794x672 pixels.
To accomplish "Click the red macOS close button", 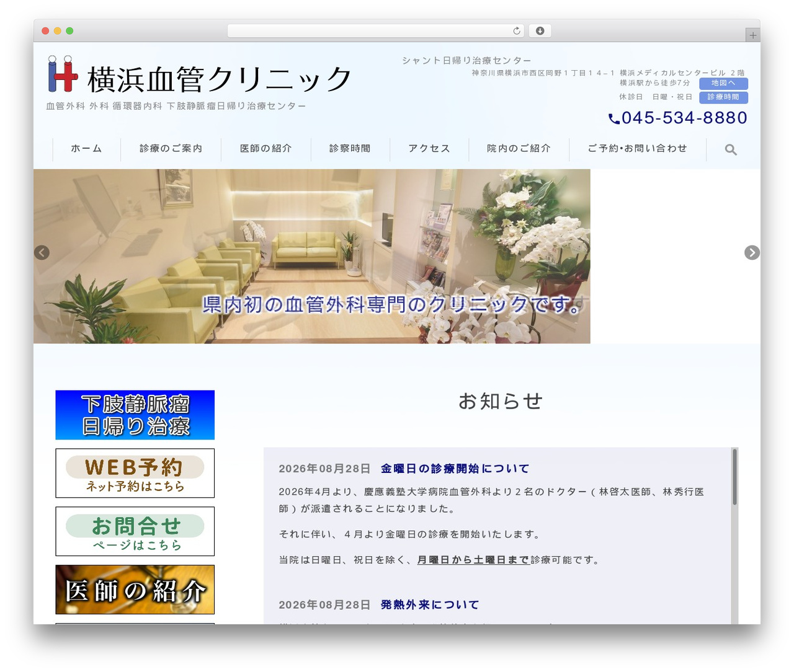I will [x=45, y=30].
